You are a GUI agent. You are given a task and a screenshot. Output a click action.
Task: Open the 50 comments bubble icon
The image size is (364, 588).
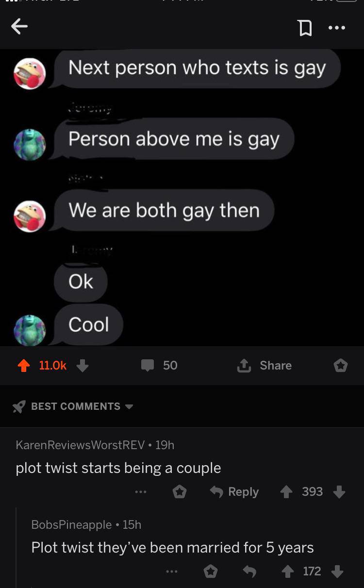click(148, 366)
